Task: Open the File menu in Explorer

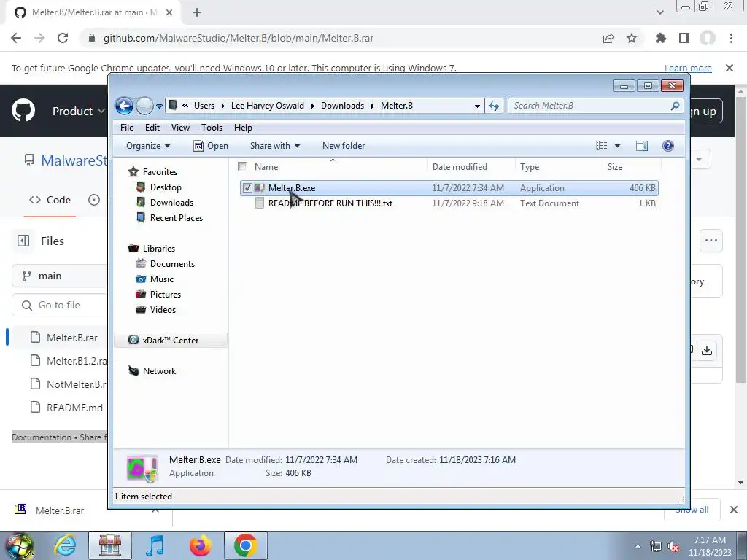Action: click(127, 128)
